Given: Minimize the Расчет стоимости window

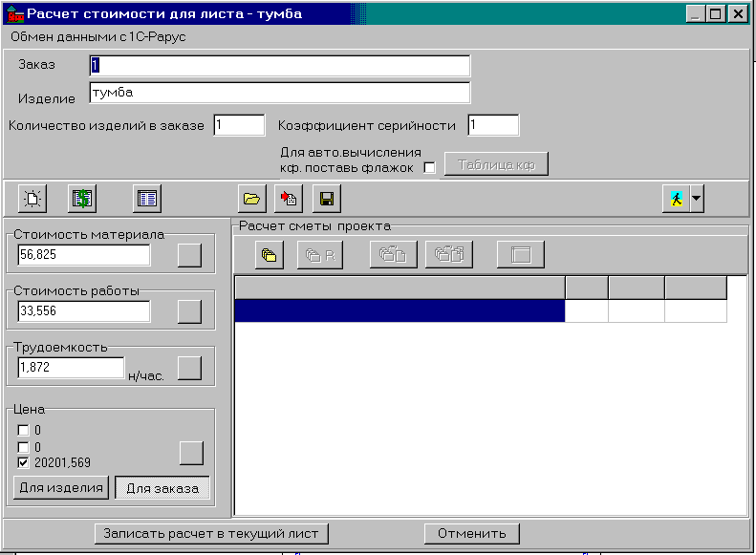Looking at the screenshot, I should coord(695,14).
